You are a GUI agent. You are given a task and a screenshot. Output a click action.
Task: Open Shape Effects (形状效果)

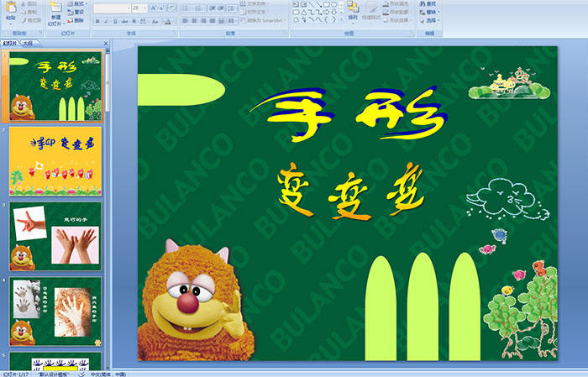coord(398,20)
